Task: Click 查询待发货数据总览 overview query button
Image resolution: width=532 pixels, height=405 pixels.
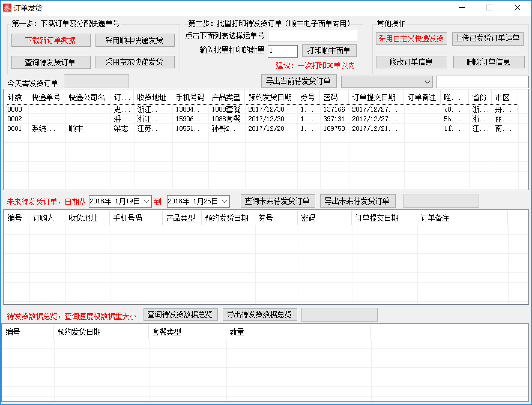Action: 180,315
